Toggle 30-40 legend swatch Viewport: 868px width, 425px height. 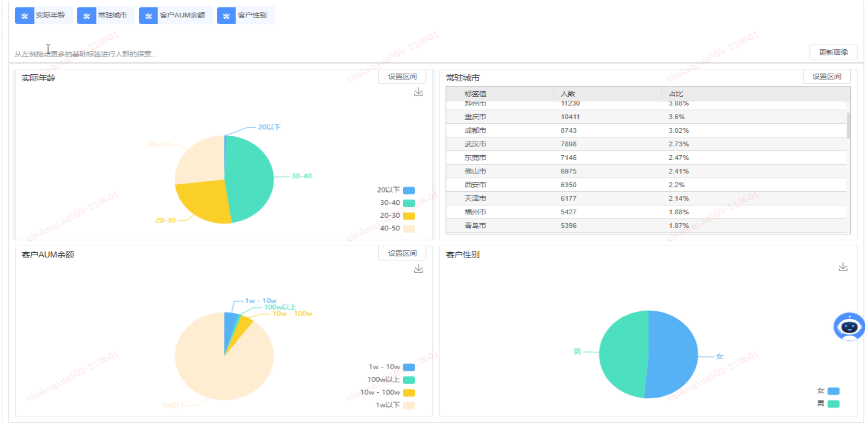409,203
